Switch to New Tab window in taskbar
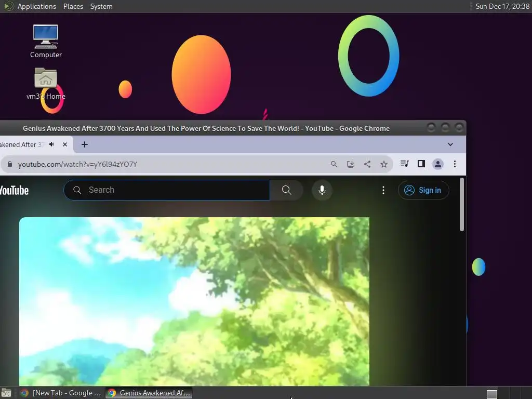This screenshot has width=532, height=399. 61,393
